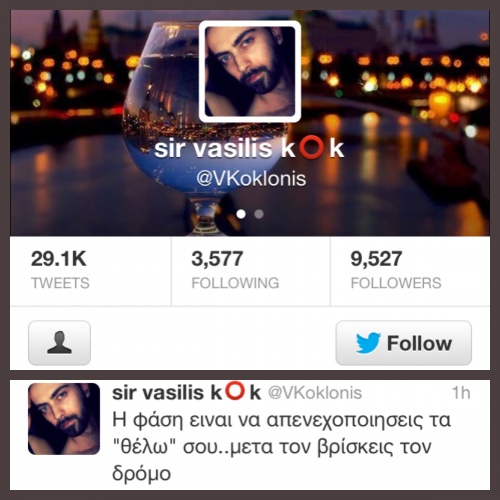Image resolution: width=500 pixels, height=500 pixels.
Task: Tap the Follow button with bird icon
Action: 403,343
